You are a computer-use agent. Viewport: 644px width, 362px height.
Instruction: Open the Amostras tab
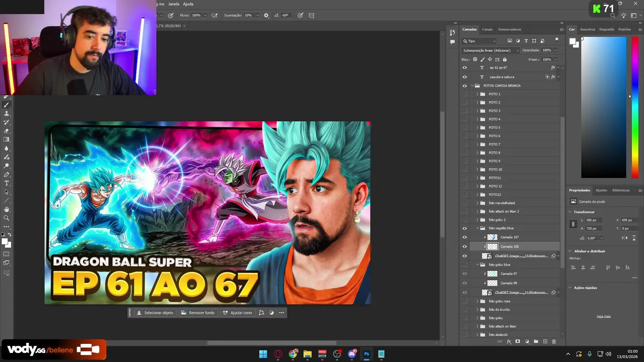pyautogui.click(x=588, y=29)
